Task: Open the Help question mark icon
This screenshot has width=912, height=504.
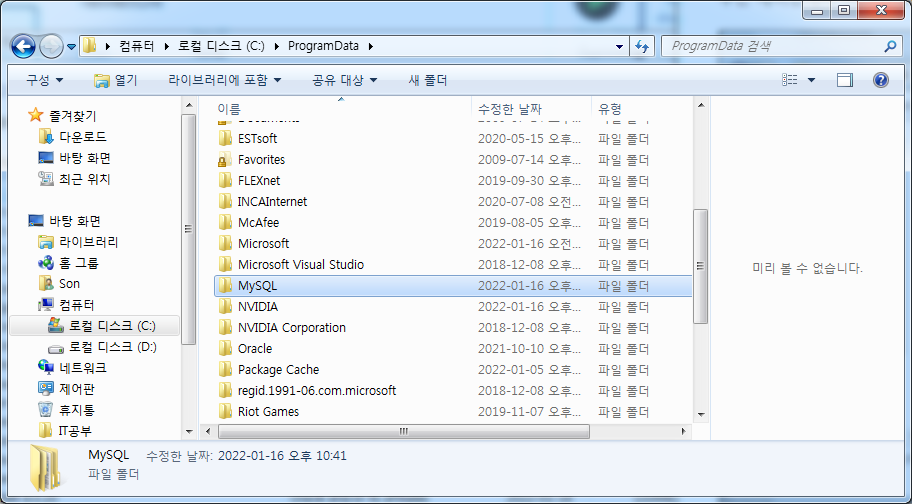Action: (881, 80)
